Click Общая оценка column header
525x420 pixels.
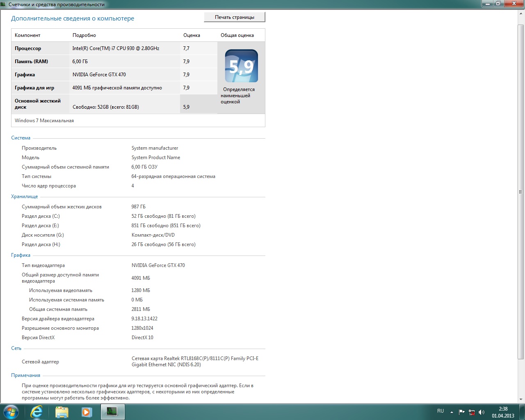(237, 35)
